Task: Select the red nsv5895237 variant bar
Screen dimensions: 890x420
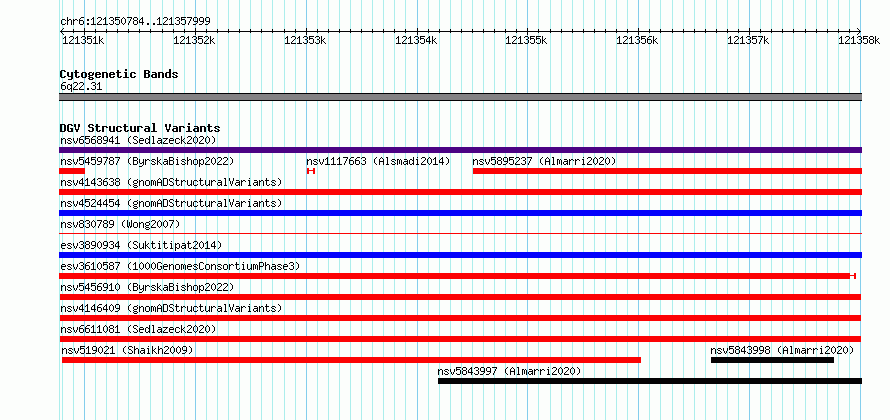Action: [x=667, y=171]
